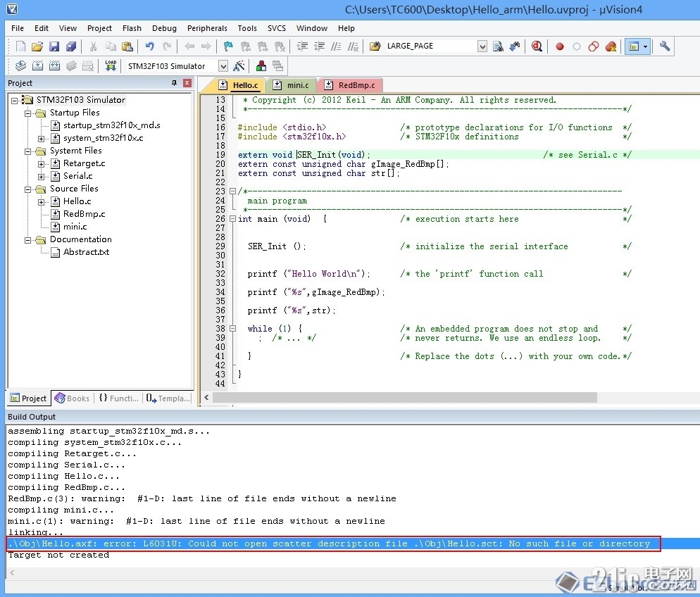This screenshot has width=700, height=597.
Task: Save the current file
Action: point(54,46)
